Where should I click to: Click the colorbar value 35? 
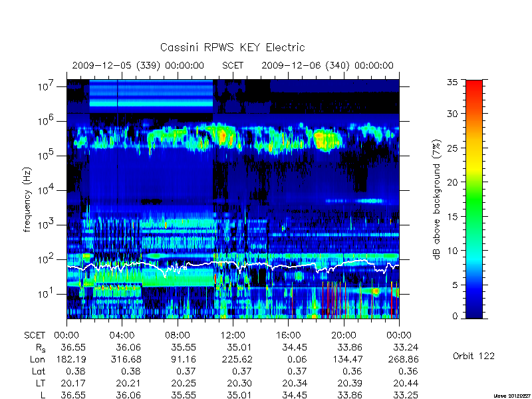pos(452,82)
